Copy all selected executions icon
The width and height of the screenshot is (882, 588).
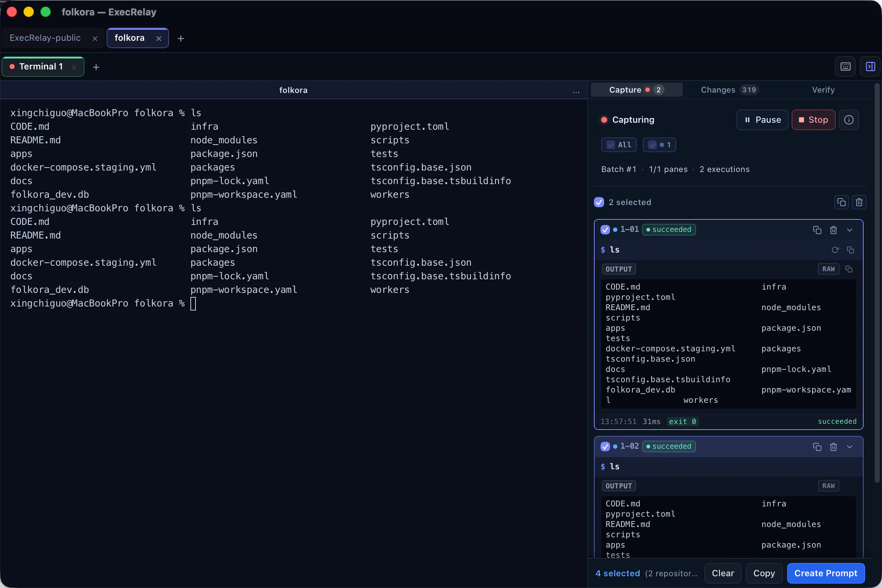pyautogui.click(x=841, y=202)
